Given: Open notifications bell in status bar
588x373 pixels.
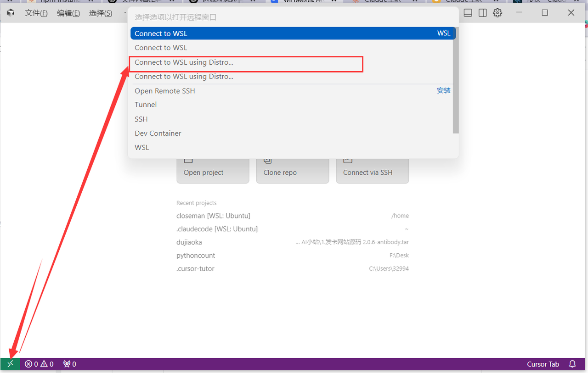Looking at the screenshot, I should [572, 364].
